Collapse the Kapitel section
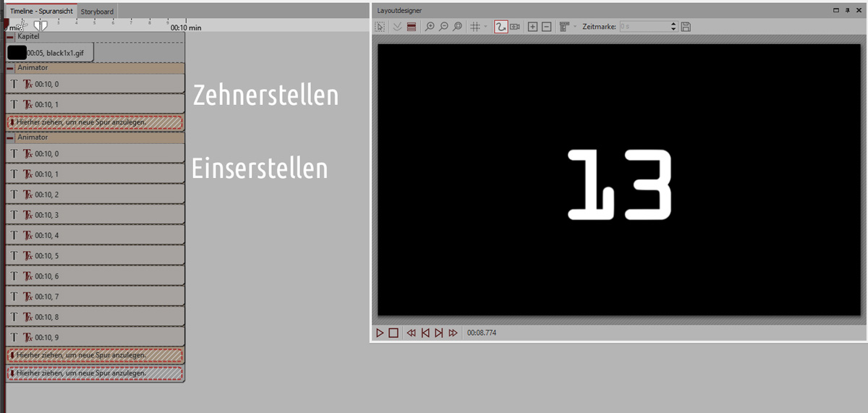 point(10,36)
